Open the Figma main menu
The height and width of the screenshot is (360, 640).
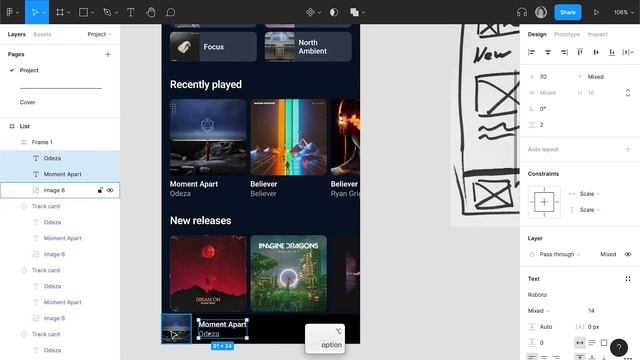tap(9, 12)
